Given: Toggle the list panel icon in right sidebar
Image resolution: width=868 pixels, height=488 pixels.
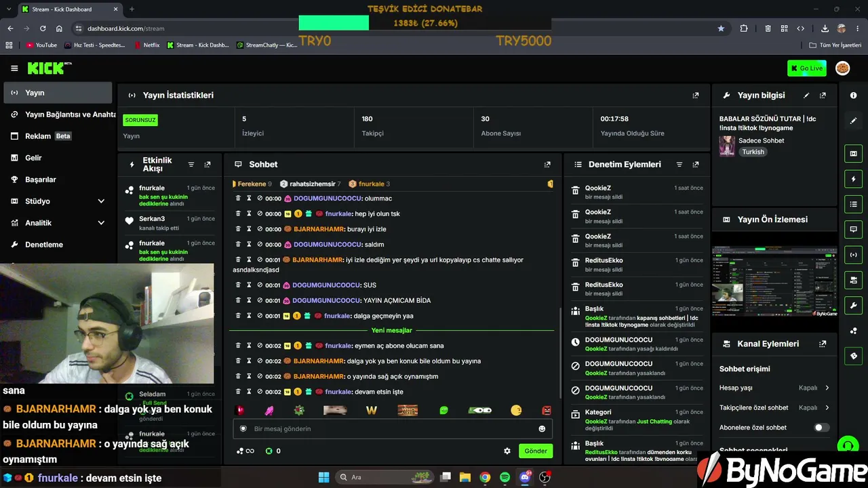Looking at the screenshot, I should (x=854, y=204).
